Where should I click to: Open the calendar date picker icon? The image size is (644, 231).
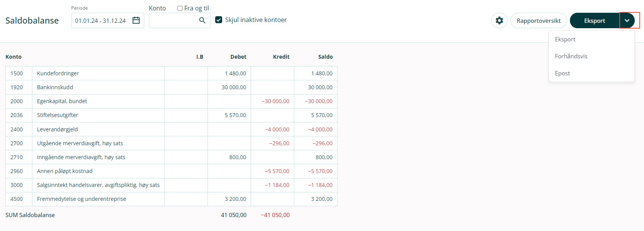[x=136, y=20]
